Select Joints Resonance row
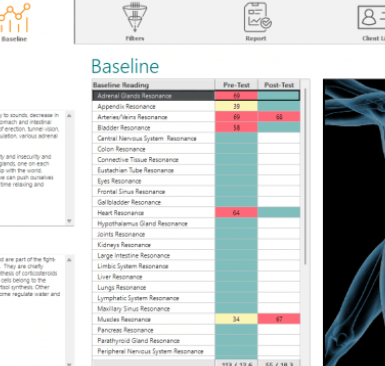The height and width of the screenshot is (366, 385). pyautogui.click(x=196, y=234)
